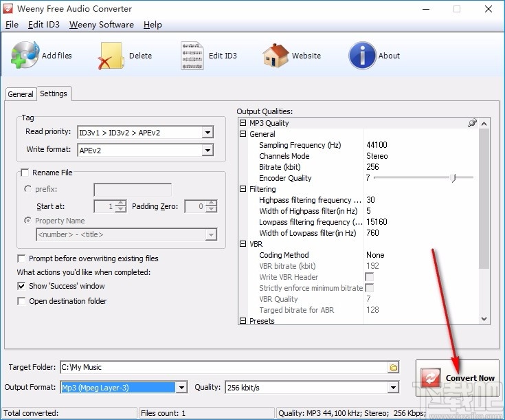Click the Output Qualities scroll up arrow
505x420 pixels.
(484, 124)
